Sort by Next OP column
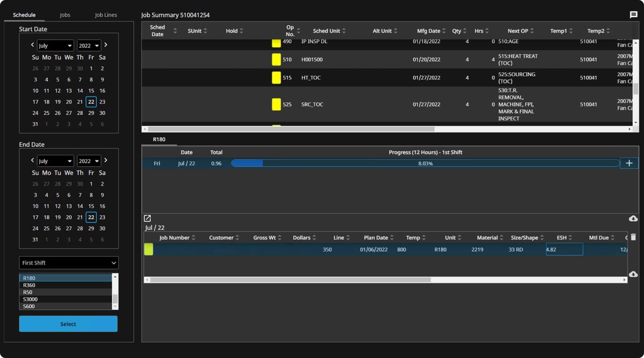 pyautogui.click(x=532, y=31)
